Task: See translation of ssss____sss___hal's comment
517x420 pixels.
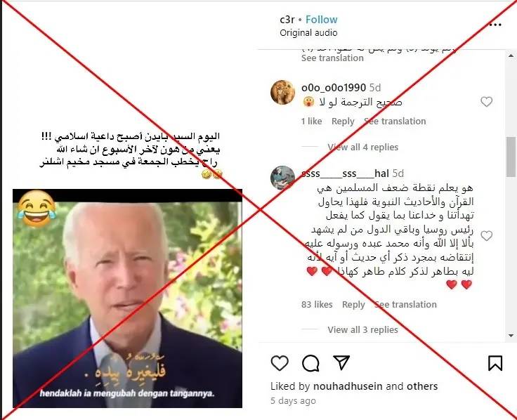Action: coord(405,304)
